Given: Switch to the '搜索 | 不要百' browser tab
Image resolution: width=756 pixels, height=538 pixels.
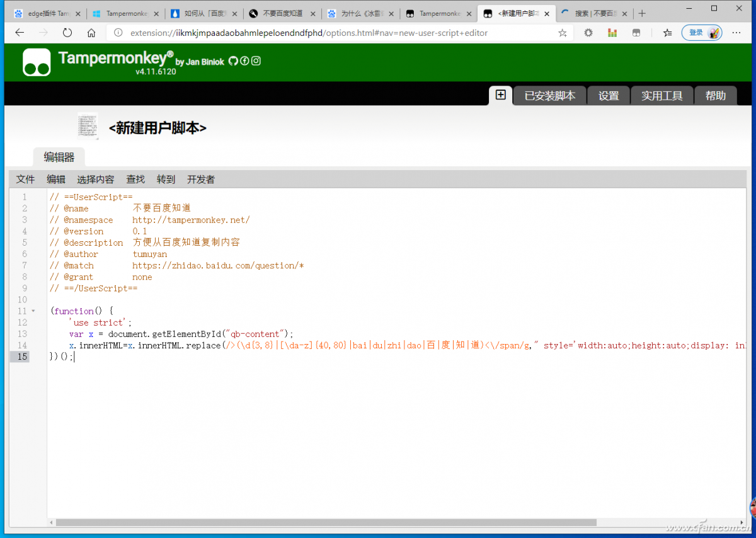Looking at the screenshot, I should point(593,13).
